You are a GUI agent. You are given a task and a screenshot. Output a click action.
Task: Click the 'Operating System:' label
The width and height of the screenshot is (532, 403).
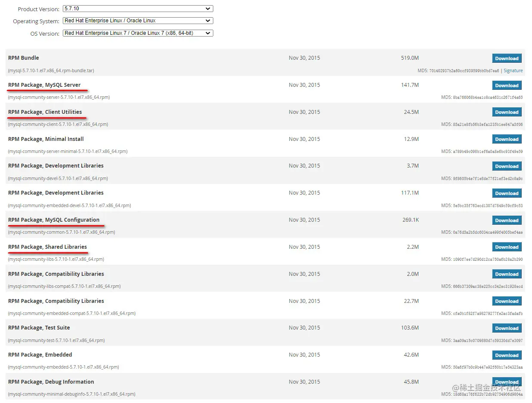[x=36, y=21]
